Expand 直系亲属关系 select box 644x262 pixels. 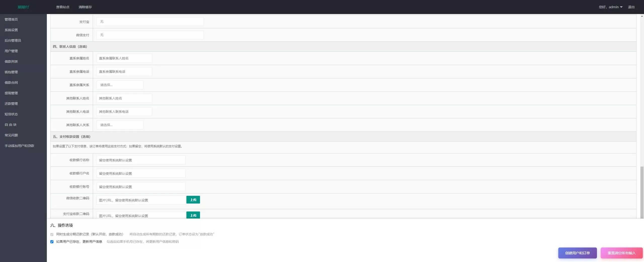click(120, 85)
